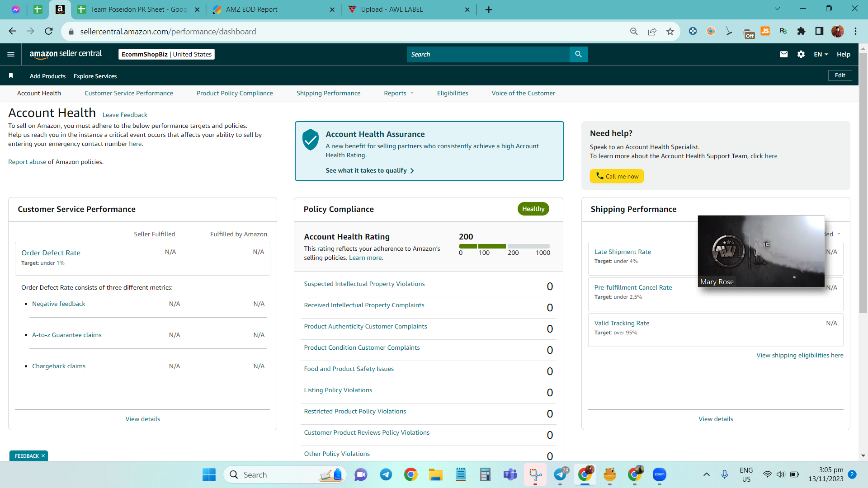Image resolution: width=868 pixels, height=488 pixels.
Task: Open Customer Service Performance tab
Action: tap(129, 93)
